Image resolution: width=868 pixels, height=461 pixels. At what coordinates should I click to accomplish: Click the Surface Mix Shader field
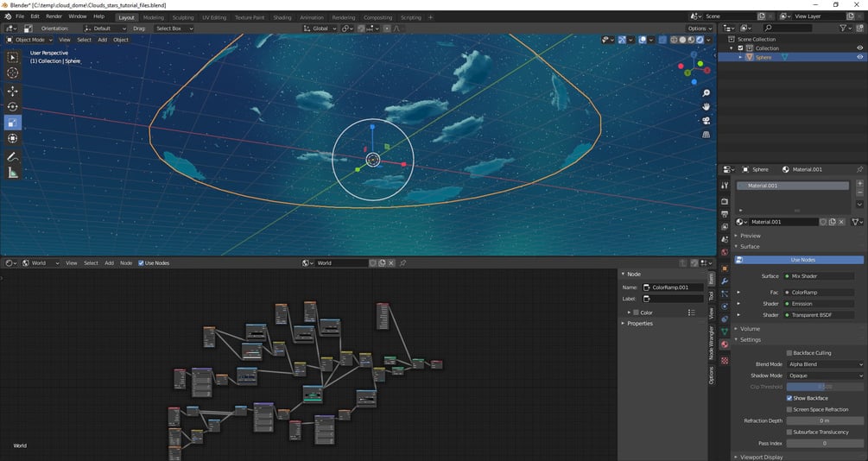click(820, 276)
